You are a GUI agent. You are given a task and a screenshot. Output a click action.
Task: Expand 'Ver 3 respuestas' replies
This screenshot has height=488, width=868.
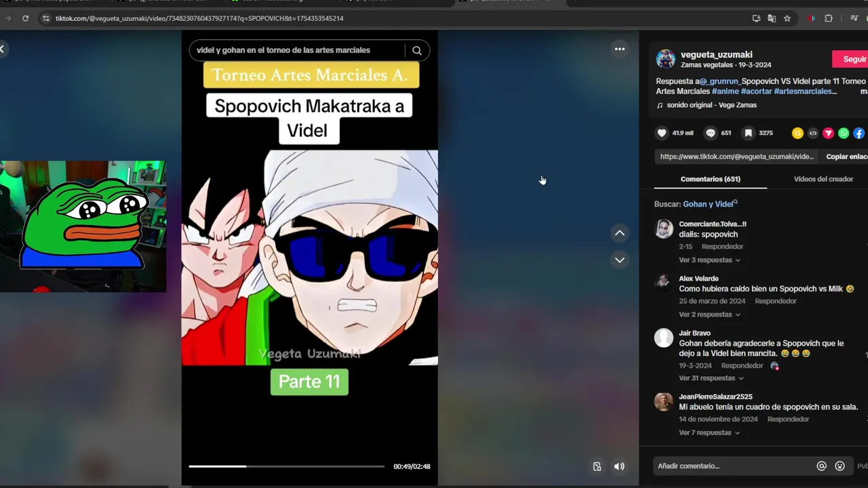click(x=709, y=260)
